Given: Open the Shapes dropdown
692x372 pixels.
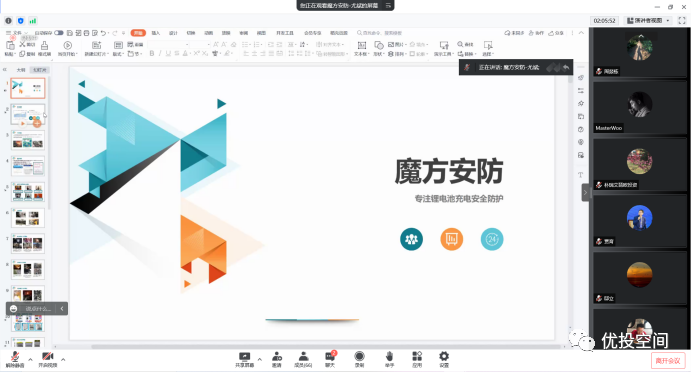Looking at the screenshot, I should pos(379,48).
